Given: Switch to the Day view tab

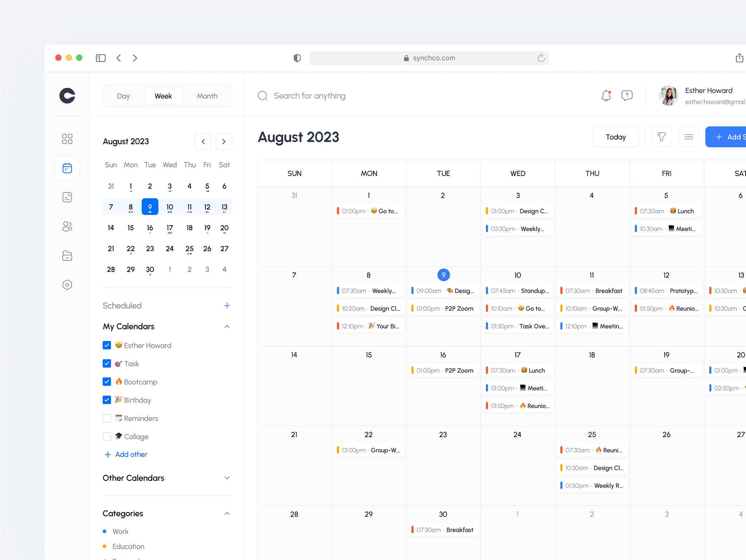Looking at the screenshot, I should pos(123,96).
